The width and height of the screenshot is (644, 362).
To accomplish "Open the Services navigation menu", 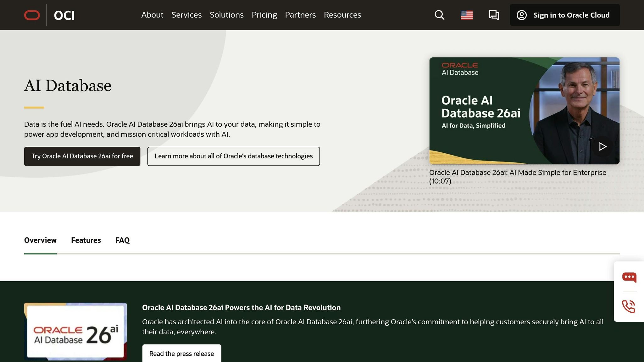I will click(186, 15).
